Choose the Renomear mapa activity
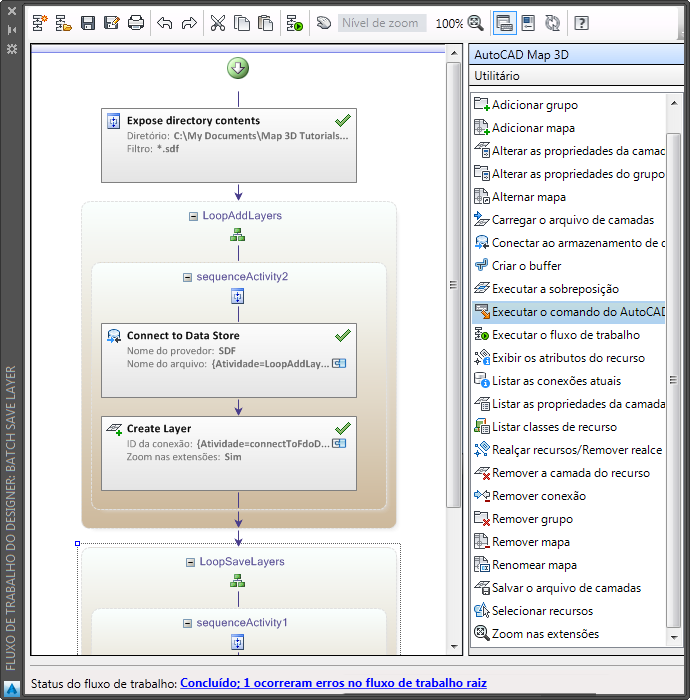Image resolution: width=690 pixels, height=700 pixels. [x=569, y=565]
